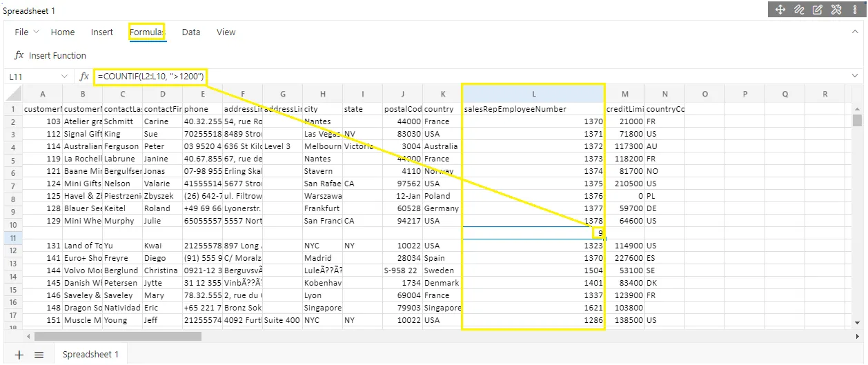Select the cell with value 117300
The height and width of the screenshot is (365, 868).
pyautogui.click(x=625, y=146)
